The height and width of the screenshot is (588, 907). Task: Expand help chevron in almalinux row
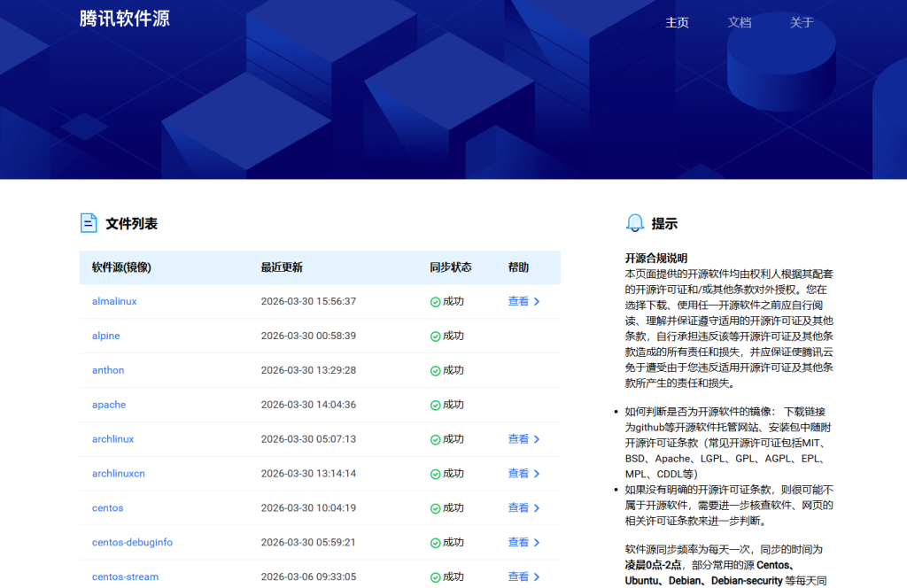coord(537,302)
